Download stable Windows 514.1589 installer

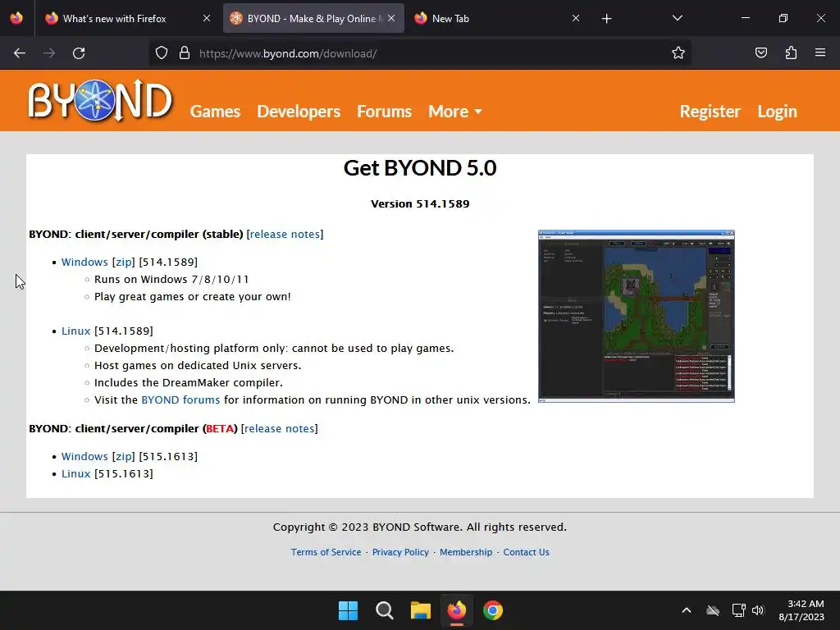[x=84, y=262]
